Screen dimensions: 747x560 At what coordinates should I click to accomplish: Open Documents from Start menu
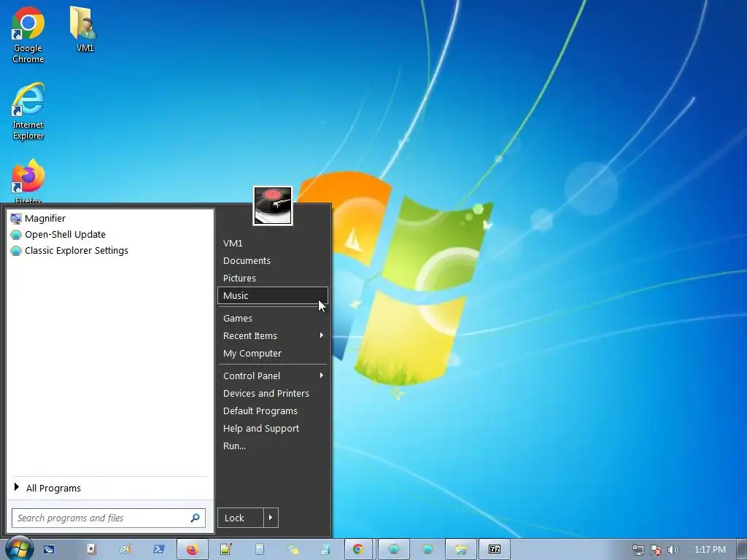(x=273, y=260)
